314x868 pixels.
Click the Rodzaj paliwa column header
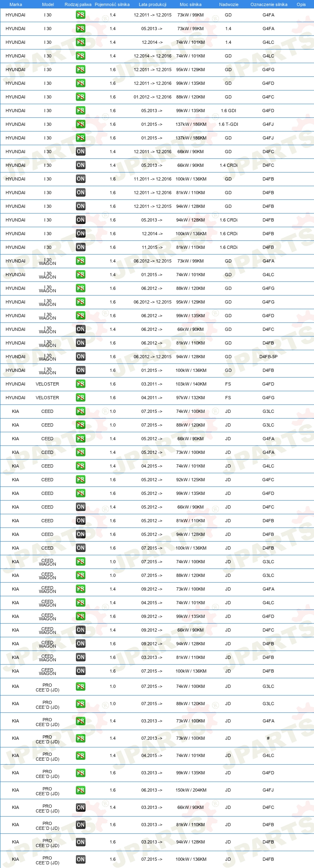pyautogui.click(x=78, y=4)
